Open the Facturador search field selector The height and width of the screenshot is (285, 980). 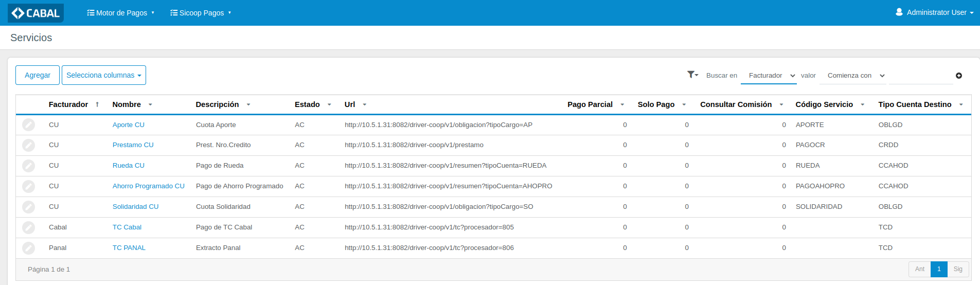coord(769,76)
